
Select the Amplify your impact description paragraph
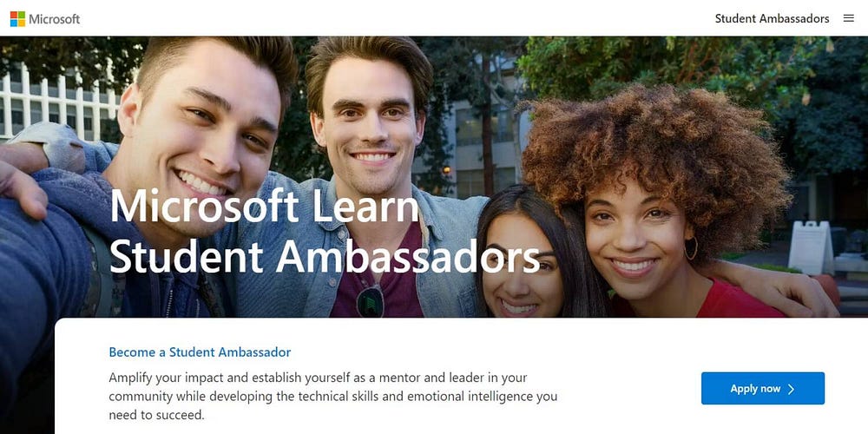click(332, 397)
